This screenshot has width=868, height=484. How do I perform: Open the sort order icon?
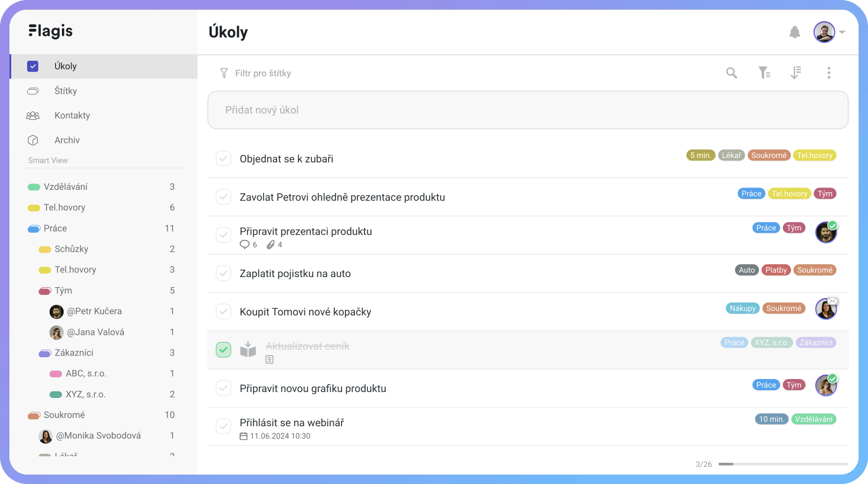click(795, 73)
